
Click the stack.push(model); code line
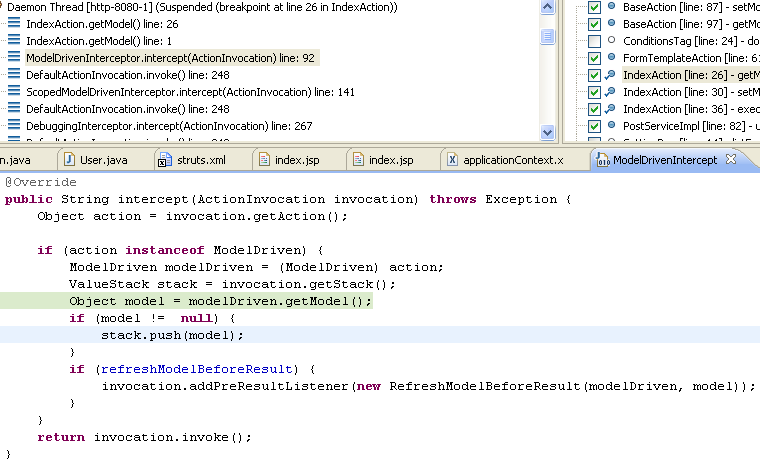click(172, 335)
